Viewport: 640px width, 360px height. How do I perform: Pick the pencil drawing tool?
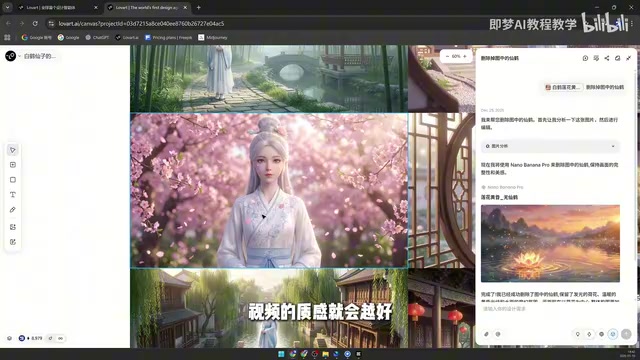tap(13, 210)
